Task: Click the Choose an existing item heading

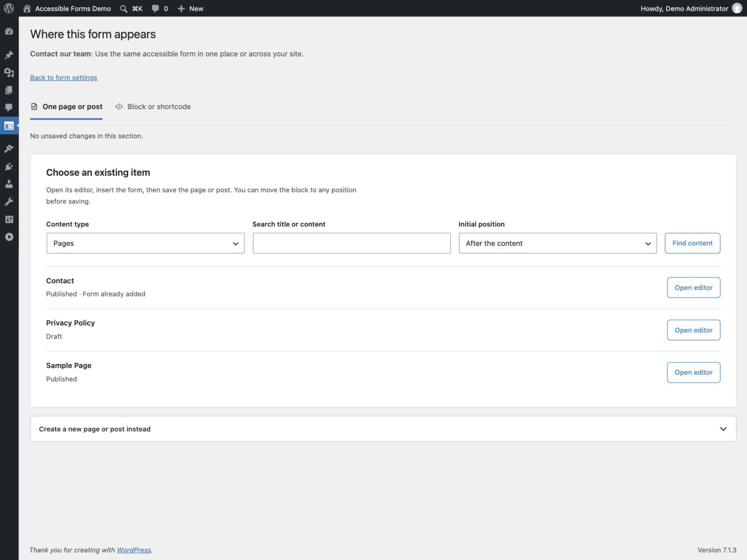Action: [x=98, y=173]
